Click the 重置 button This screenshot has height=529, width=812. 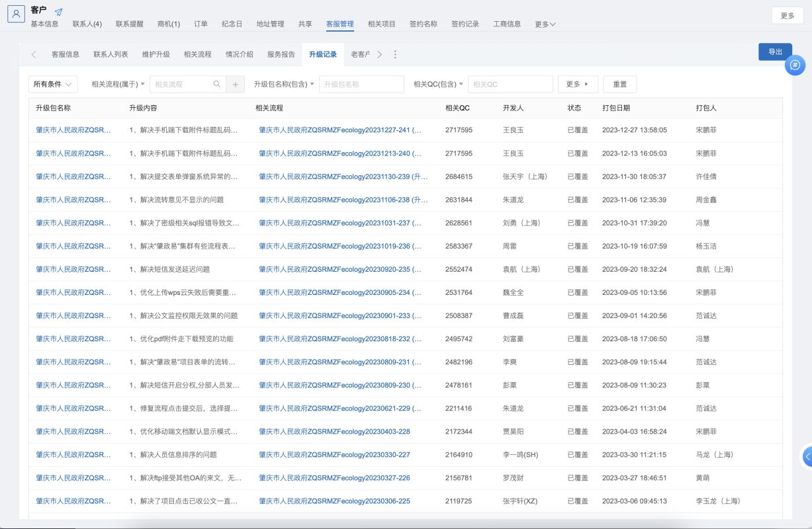tap(619, 85)
